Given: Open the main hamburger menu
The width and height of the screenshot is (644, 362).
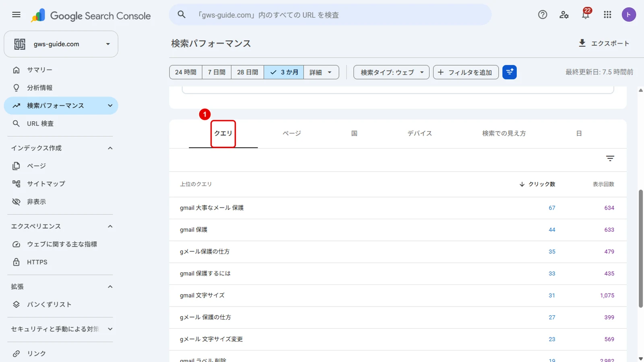Looking at the screenshot, I should [x=16, y=15].
